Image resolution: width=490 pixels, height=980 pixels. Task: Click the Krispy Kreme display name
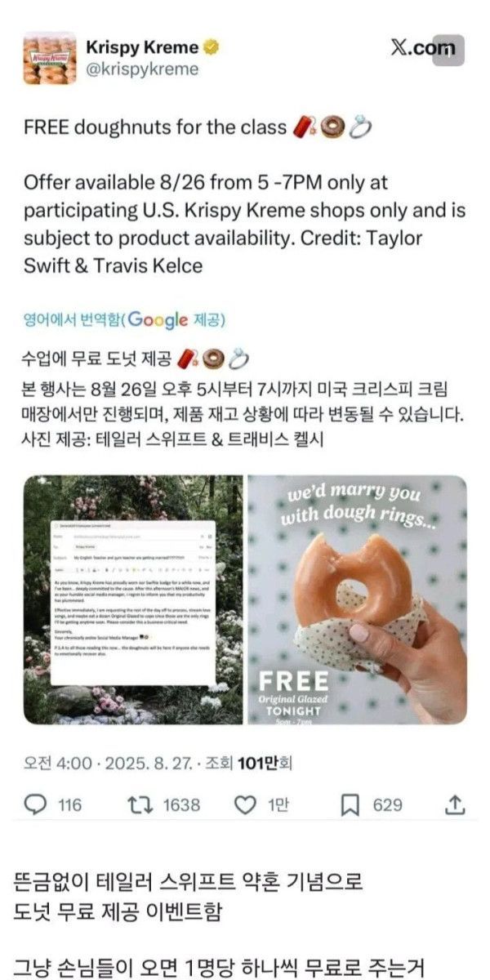[x=143, y=47]
